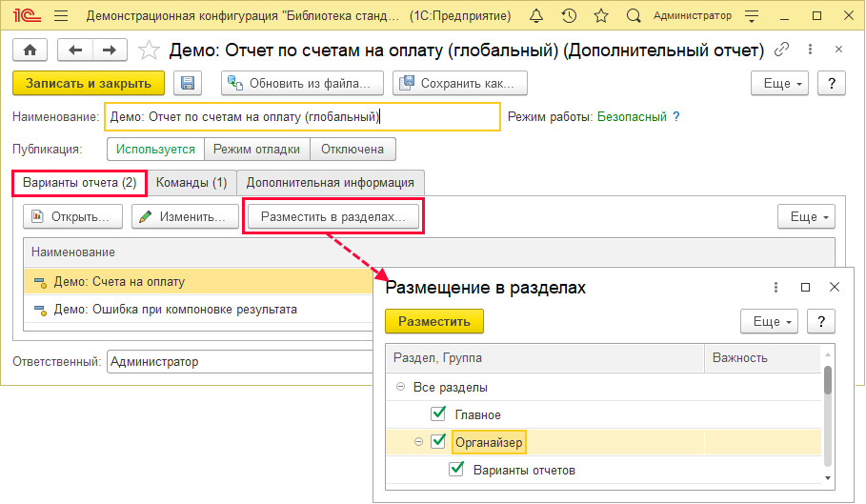This screenshot has width=866, height=504.
Task: Save with floppy disk icon
Action: click(x=188, y=83)
